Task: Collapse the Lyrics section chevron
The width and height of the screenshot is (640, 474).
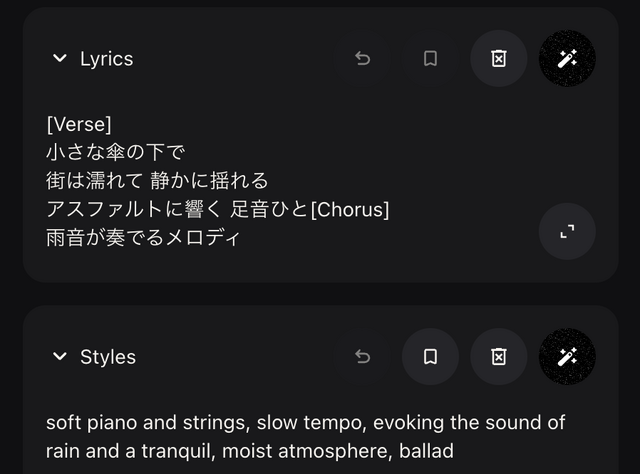Action: 59,59
